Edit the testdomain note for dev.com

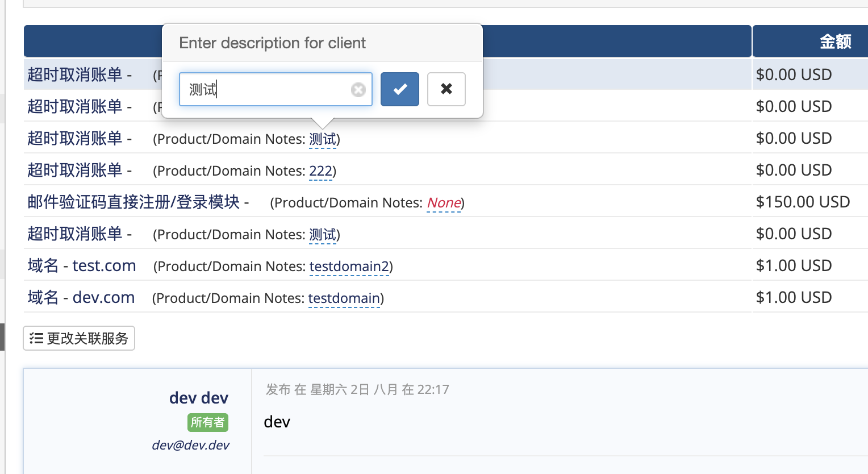tap(344, 298)
